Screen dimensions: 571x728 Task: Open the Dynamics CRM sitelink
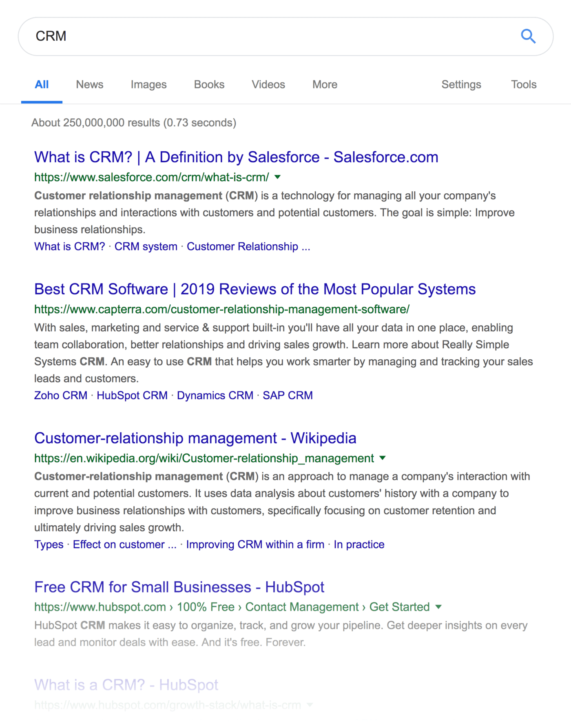click(x=215, y=395)
